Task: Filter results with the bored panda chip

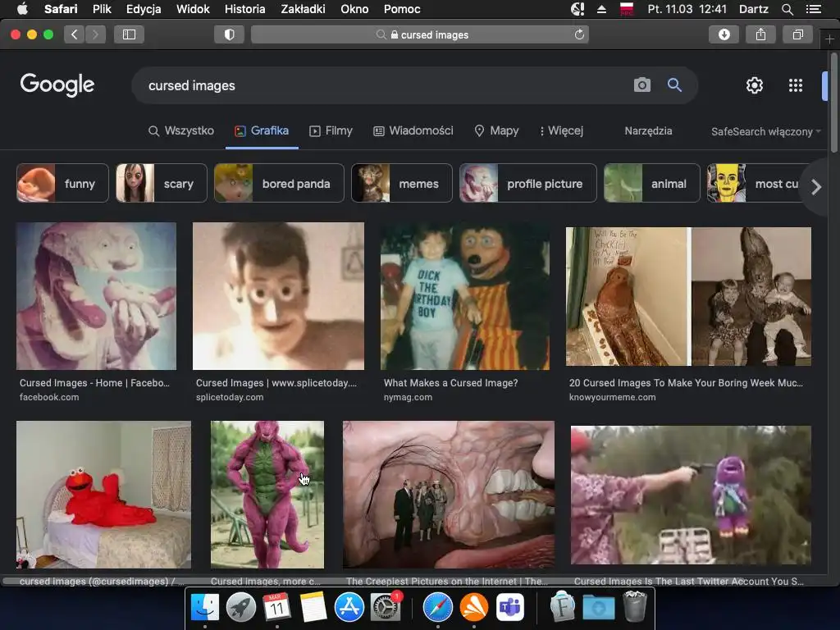Action: [279, 183]
